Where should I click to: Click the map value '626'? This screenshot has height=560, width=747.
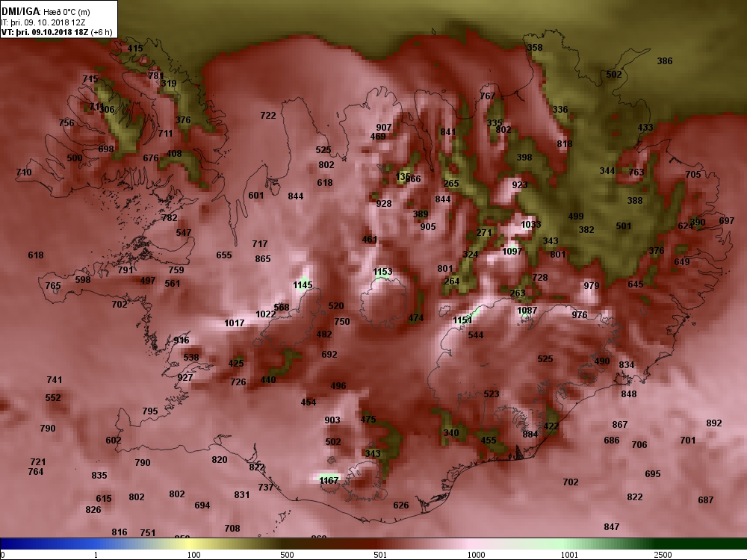tap(401, 505)
